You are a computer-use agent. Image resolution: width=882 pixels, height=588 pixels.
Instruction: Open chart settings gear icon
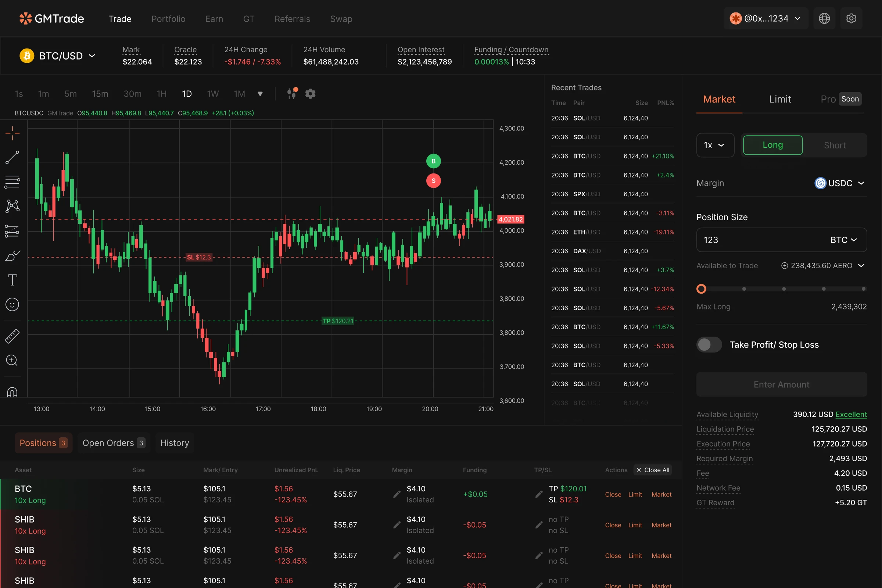310,94
